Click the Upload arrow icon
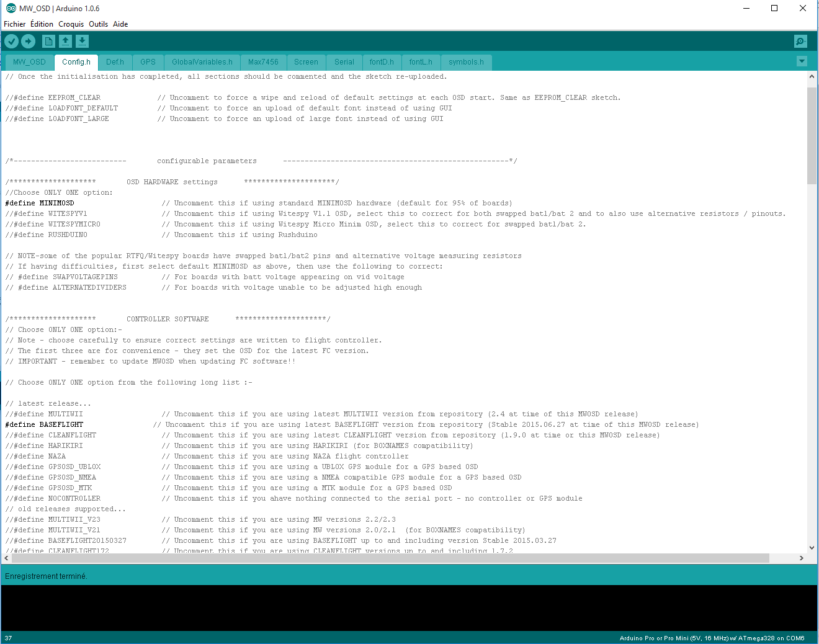 (29, 41)
